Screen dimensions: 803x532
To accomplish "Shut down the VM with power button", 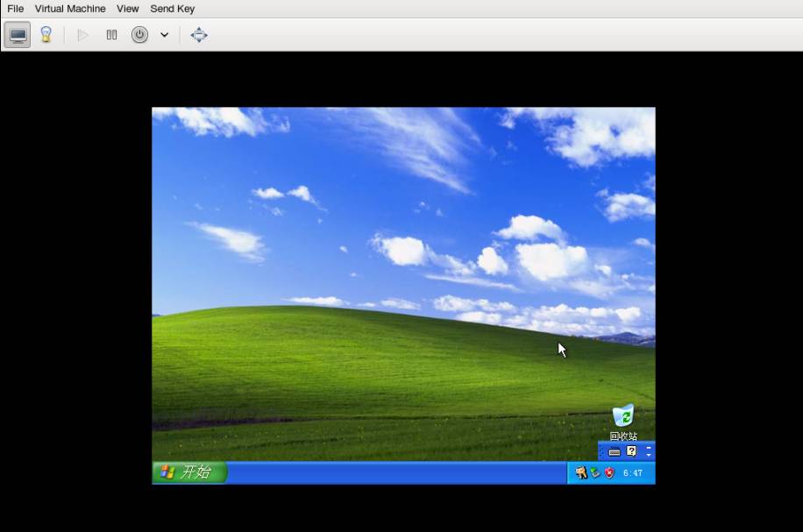I will [139, 35].
